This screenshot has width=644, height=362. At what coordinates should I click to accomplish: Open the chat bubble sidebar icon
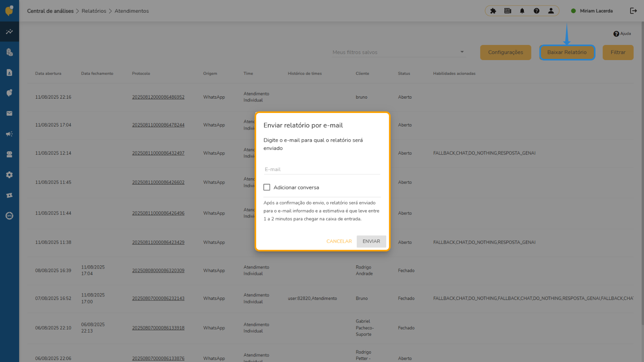9,93
